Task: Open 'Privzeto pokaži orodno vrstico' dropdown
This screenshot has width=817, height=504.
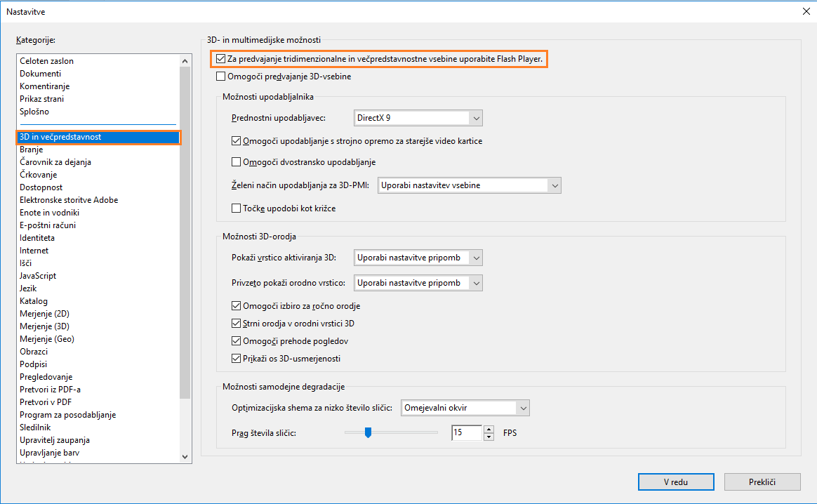Action: [418, 283]
